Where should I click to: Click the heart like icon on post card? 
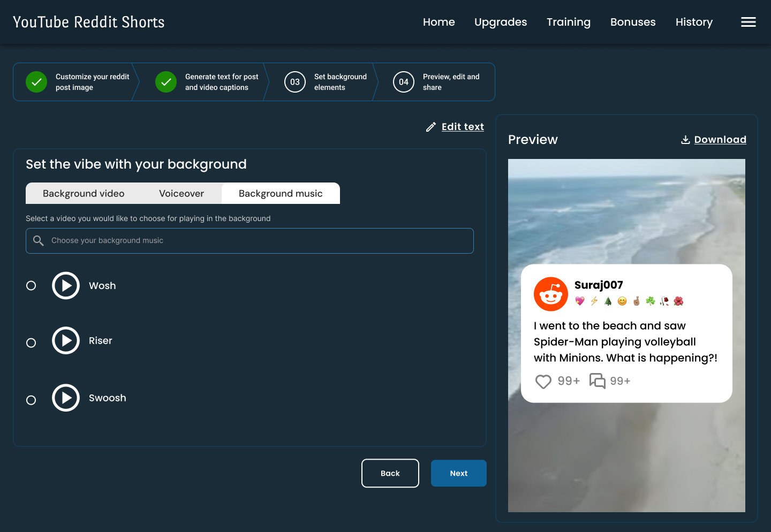[543, 381]
